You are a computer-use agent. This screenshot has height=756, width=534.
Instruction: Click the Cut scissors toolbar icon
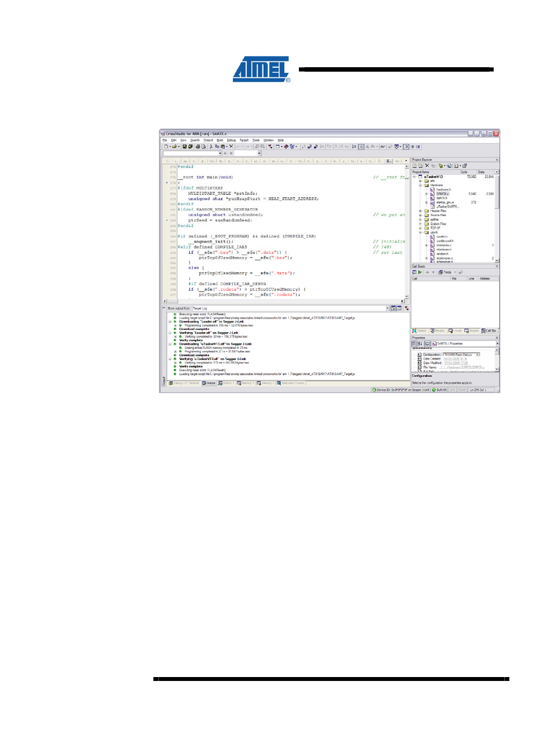click(x=211, y=147)
